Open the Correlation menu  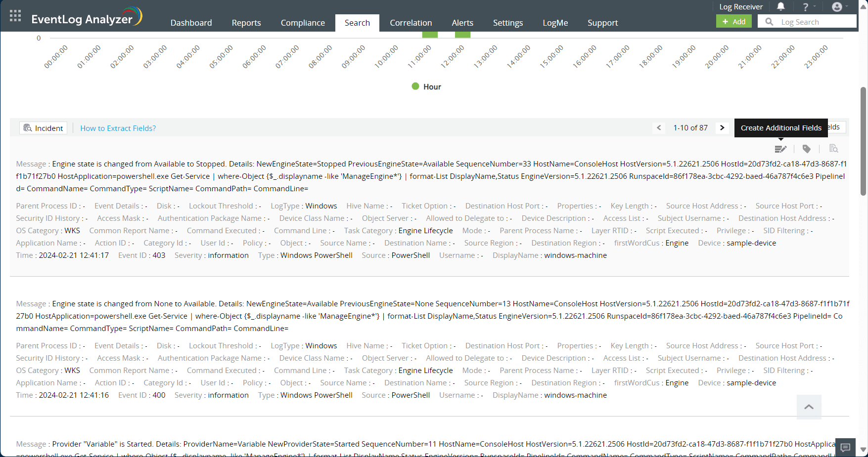coord(411,23)
